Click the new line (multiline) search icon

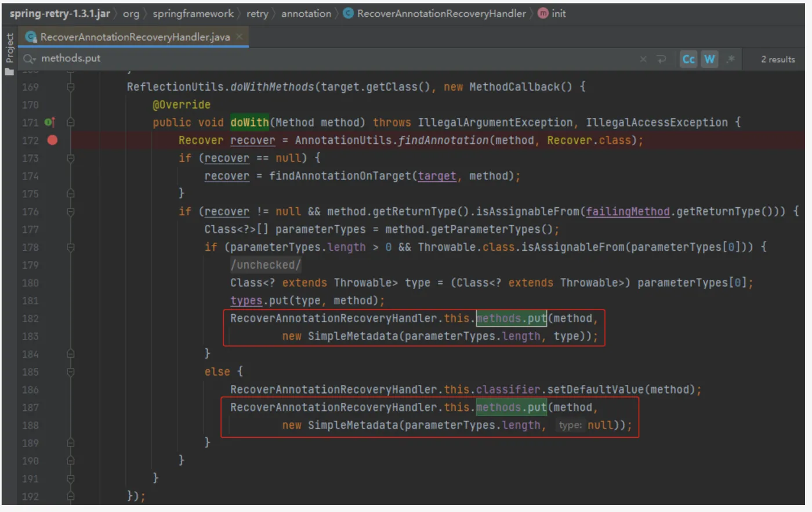point(661,59)
